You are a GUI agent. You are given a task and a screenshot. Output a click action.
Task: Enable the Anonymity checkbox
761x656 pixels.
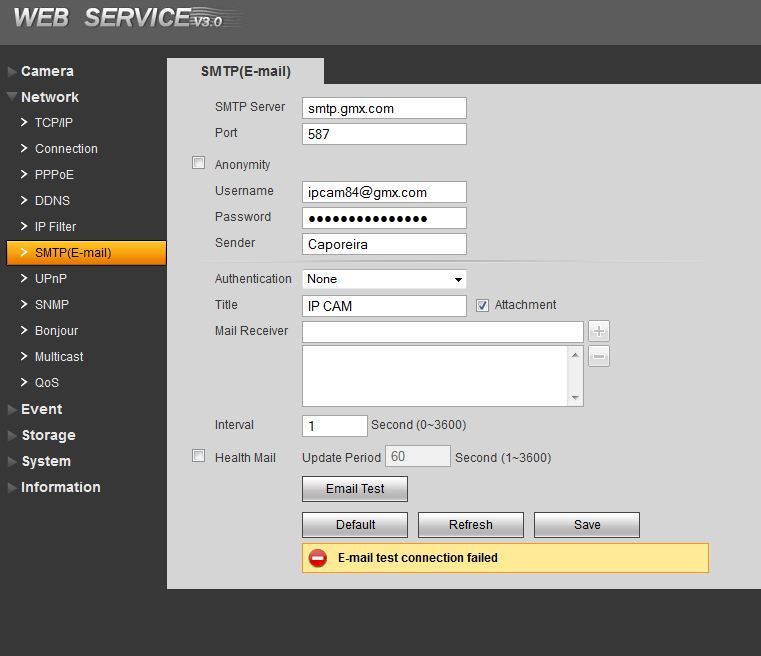pos(198,163)
